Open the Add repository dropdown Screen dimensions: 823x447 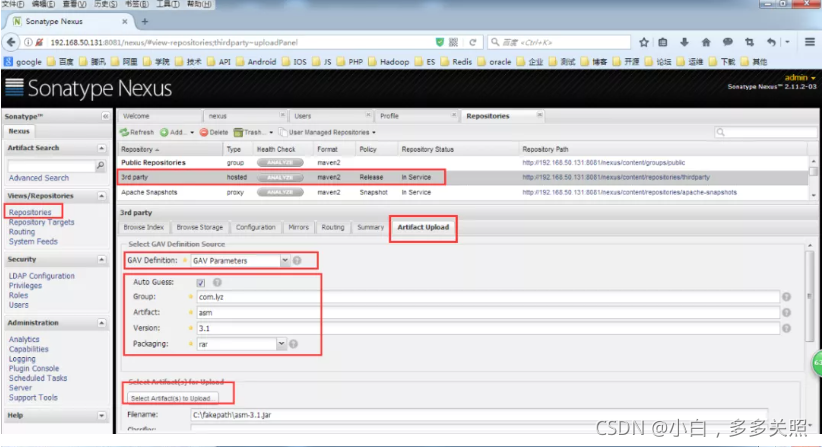click(x=192, y=133)
